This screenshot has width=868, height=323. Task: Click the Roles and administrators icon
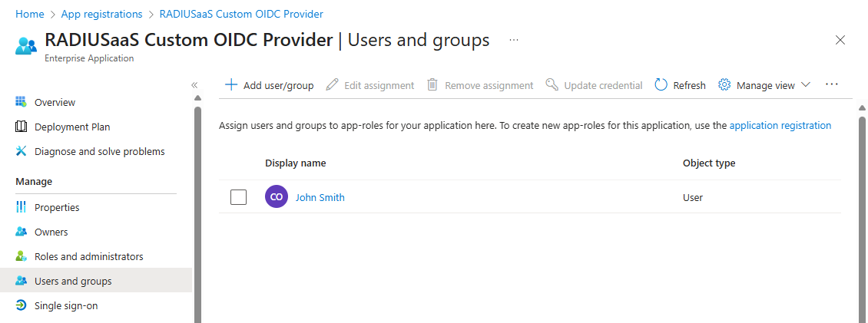click(x=21, y=256)
